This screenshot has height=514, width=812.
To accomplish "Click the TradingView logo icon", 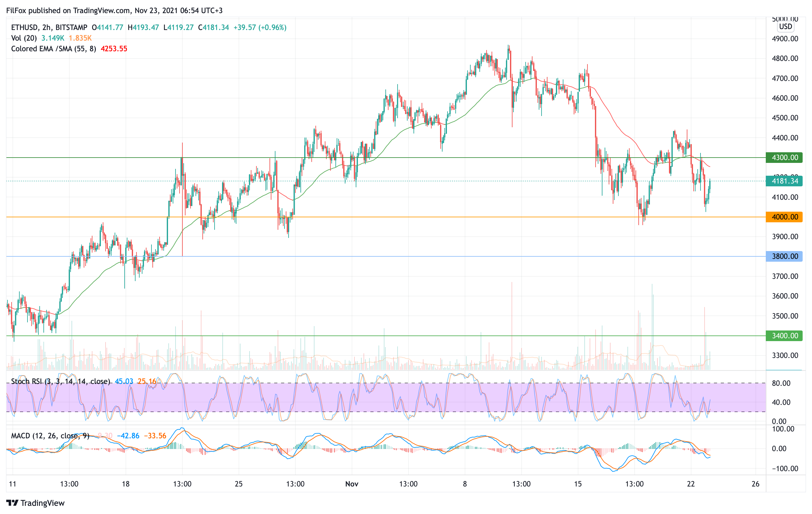I will pos(12,503).
